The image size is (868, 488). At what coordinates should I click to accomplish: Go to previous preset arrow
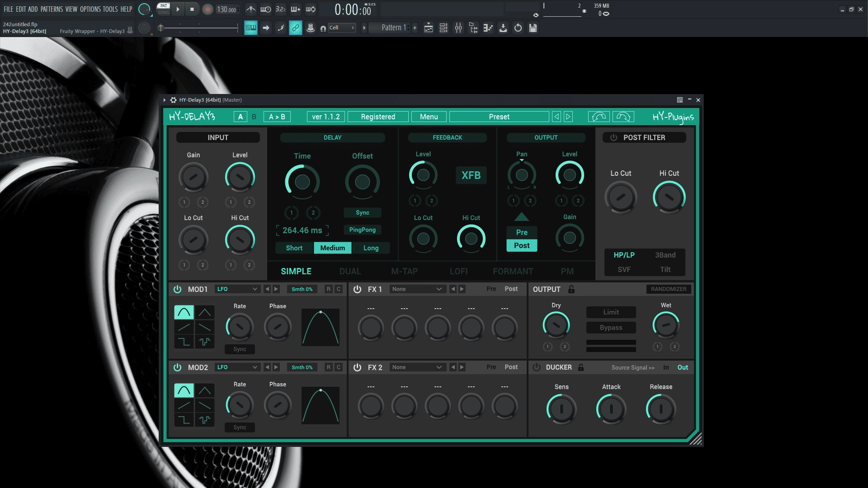point(557,117)
